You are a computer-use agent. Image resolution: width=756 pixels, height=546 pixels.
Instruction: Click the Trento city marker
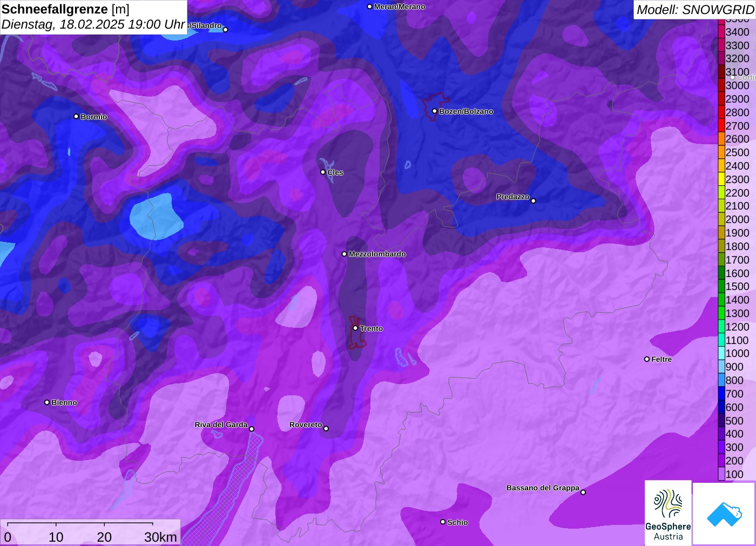tap(355, 328)
